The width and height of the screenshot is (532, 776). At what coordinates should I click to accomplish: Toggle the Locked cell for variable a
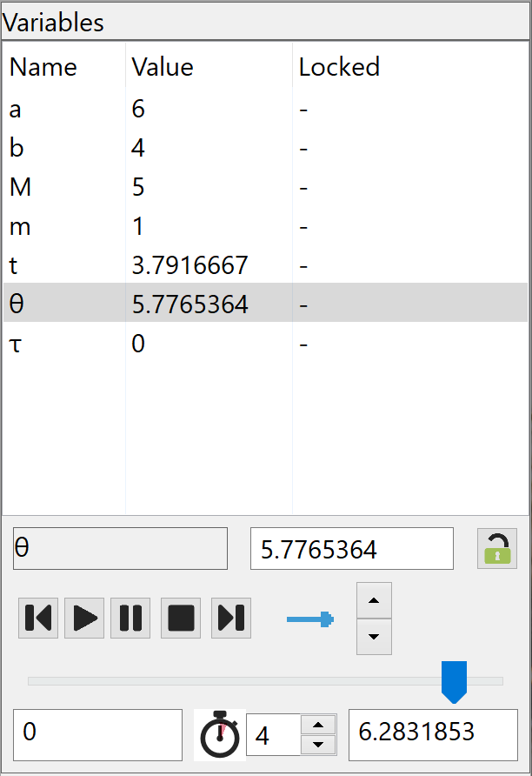pyautogui.click(x=304, y=110)
